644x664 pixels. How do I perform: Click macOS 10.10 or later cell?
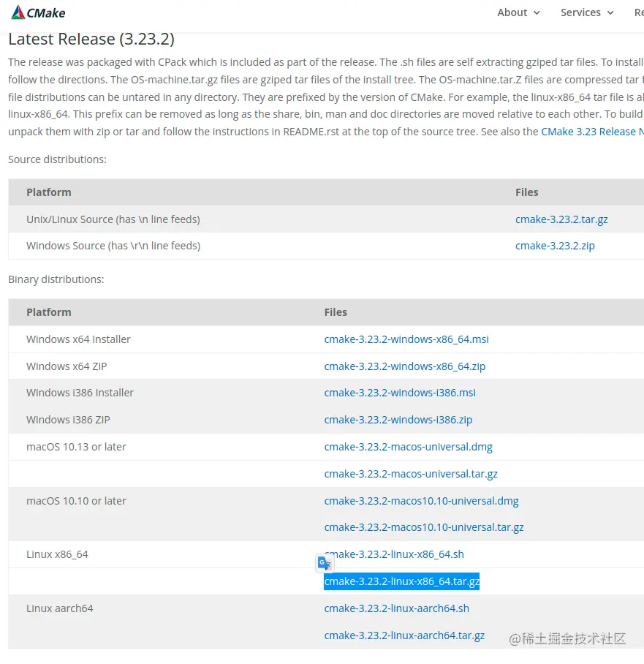(76, 501)
